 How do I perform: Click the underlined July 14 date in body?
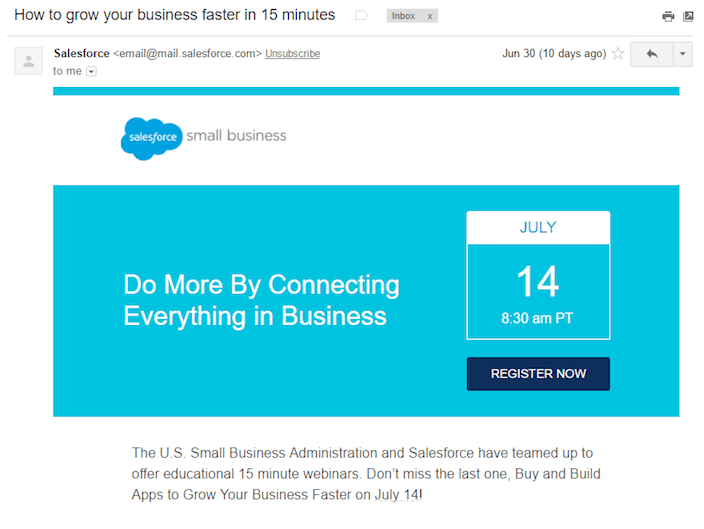click(x=398, y=494)
